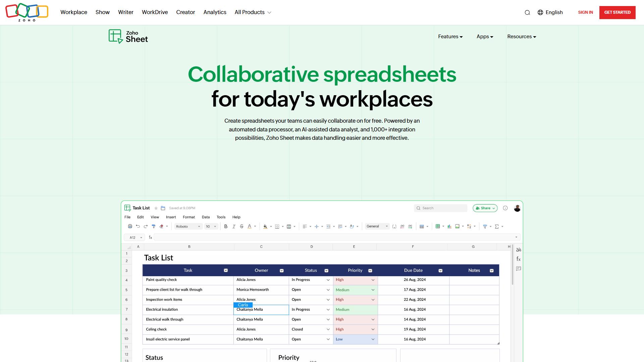Expand the Features navigation menu
The image size is (644, 362).
point(450,37)
